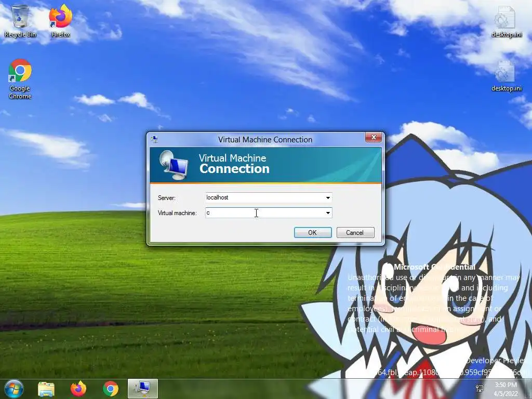Select the upper desktop.ini file icon
532x399 pixels.
pyautogui.click(x=507, y=21)
